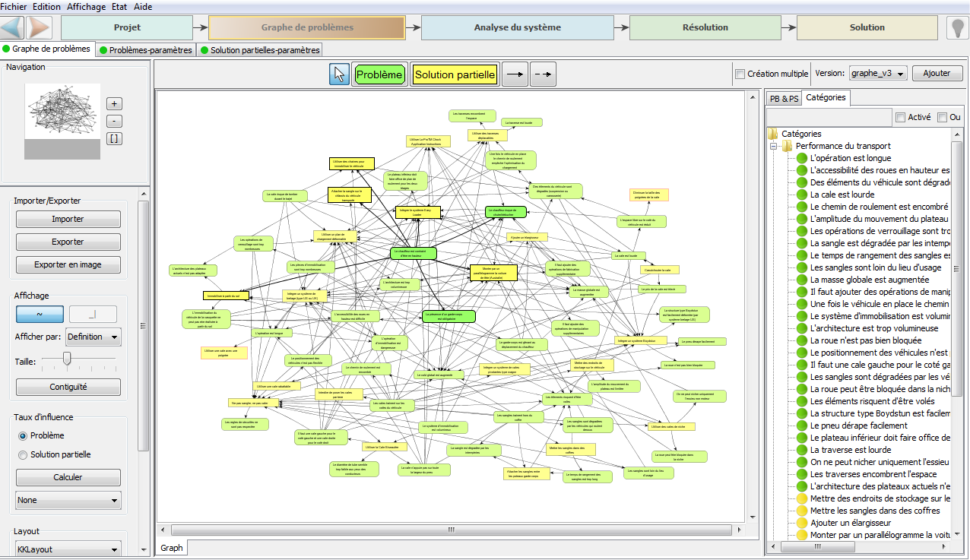This screenshot has height=560, width=970.
Task: Click the Exporter en image button
Action: click(68, 265)
